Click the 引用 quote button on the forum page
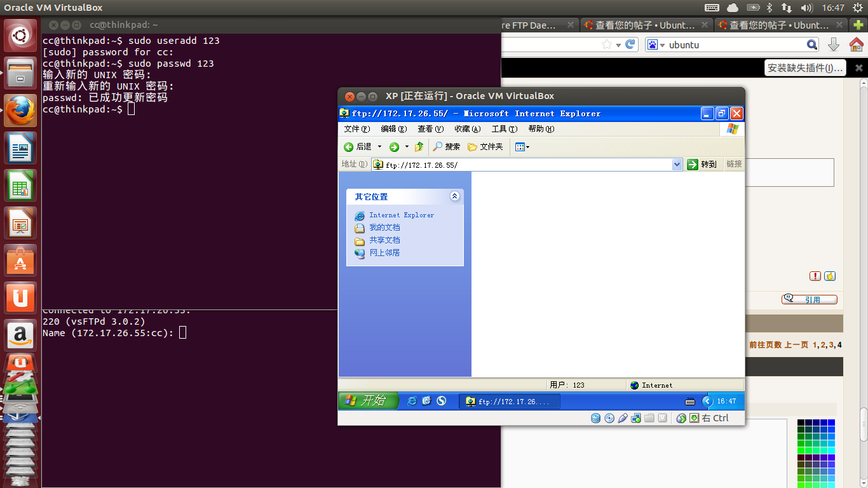Image resolution: width=868 pixels, height=488 pixels. click(x=810, y=299)
